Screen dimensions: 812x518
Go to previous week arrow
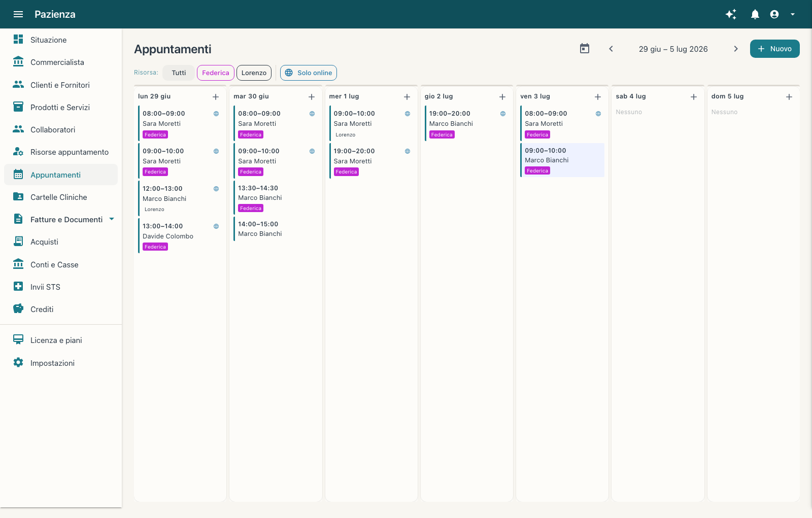click(611, 49)
